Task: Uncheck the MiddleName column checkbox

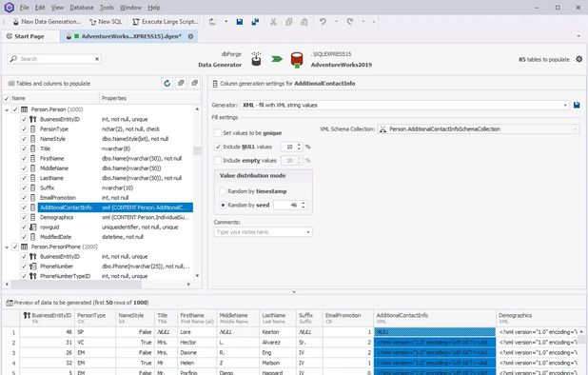Action: [x=24, y=168]
